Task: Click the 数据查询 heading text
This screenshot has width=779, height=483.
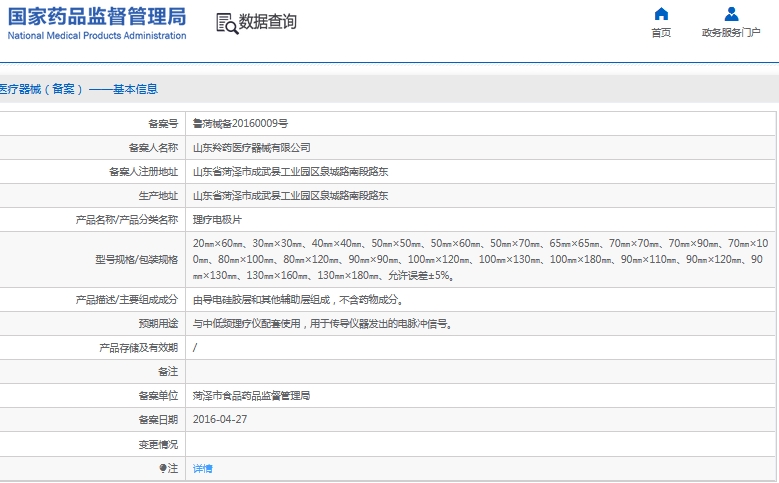Action: [268, 22]
